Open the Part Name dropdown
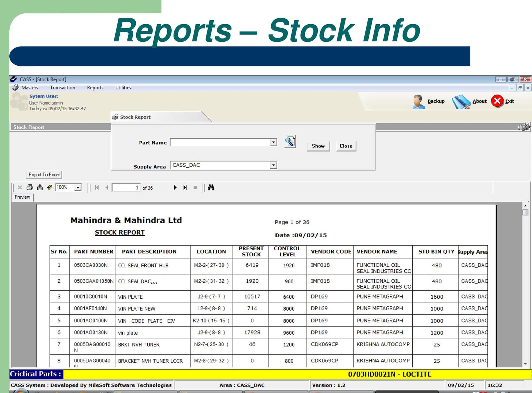Image resolution: width=532 pixels, height=393 pixels. [x=273, y=143]
